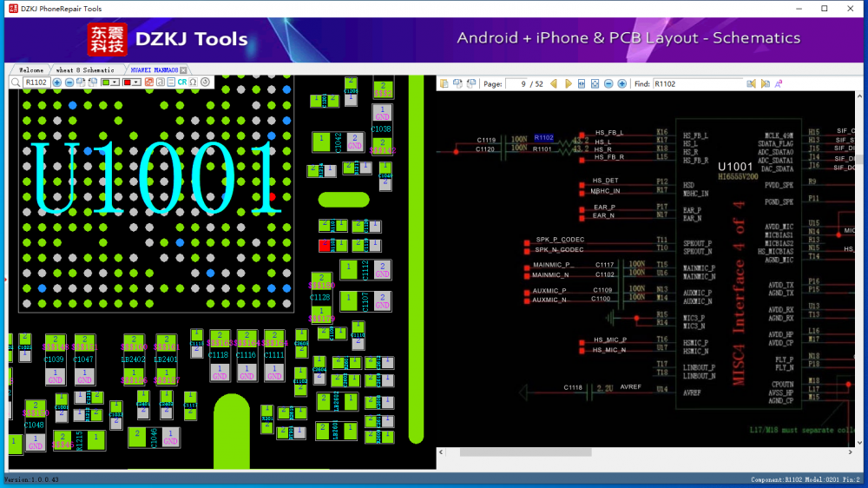
Task: Toggle the CR button in PCB toolbar
Action: click(182, 82)
